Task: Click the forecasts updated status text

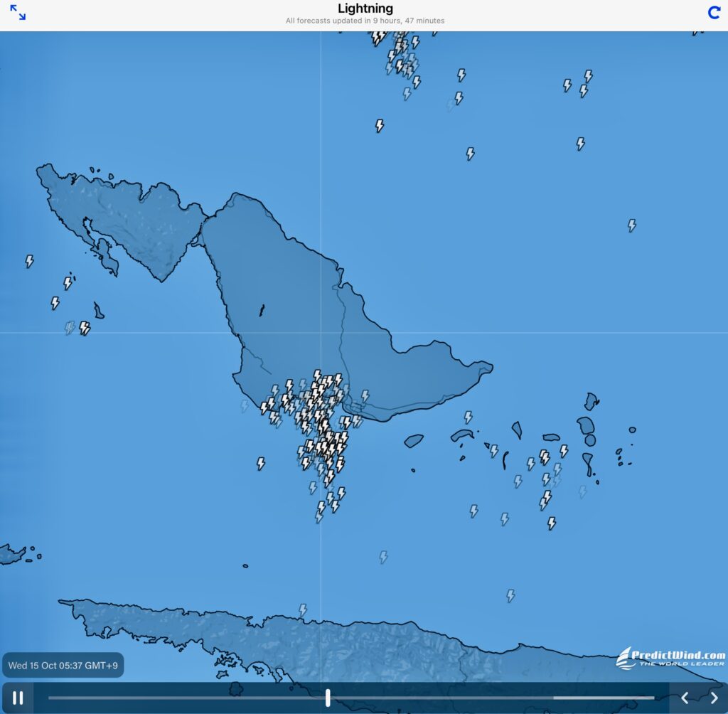Action: (365, 21)
